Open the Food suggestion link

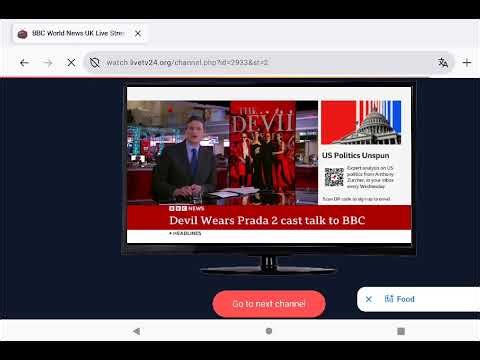pos(405,299)
